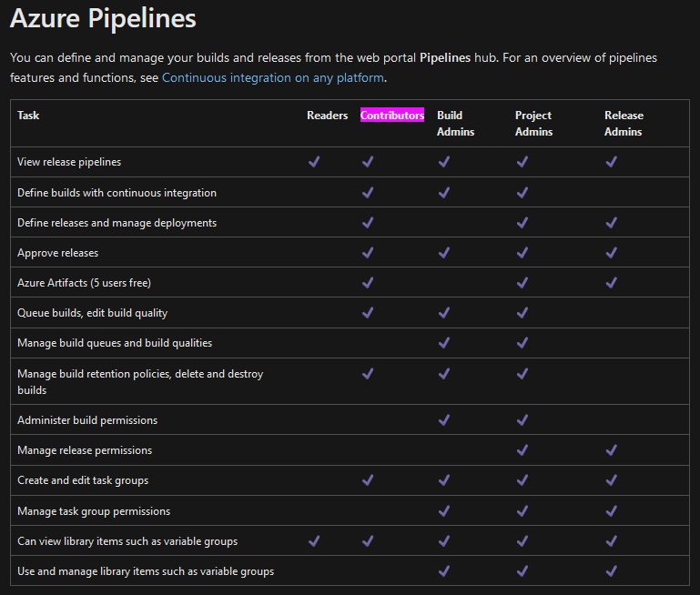700x595 pixels.
Task: Select the highlighted Contributors column header
Action: pyautogui.click(x=392, y=115)
